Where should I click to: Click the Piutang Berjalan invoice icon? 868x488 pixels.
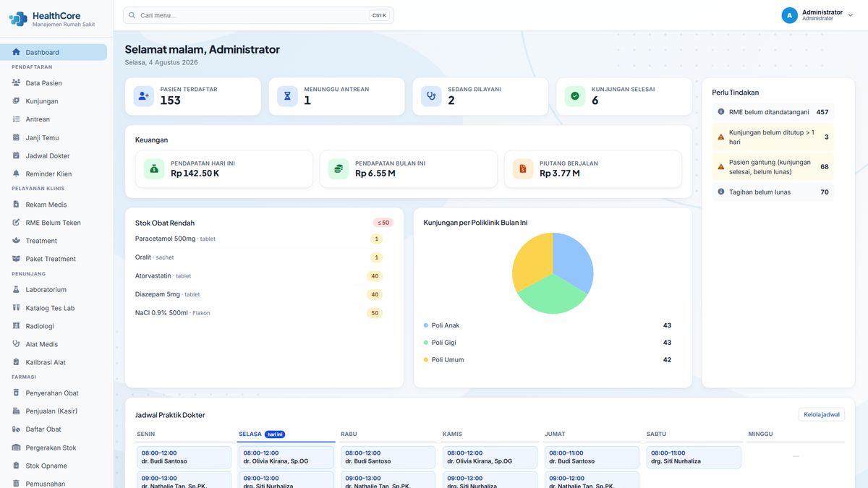point(523,169)
